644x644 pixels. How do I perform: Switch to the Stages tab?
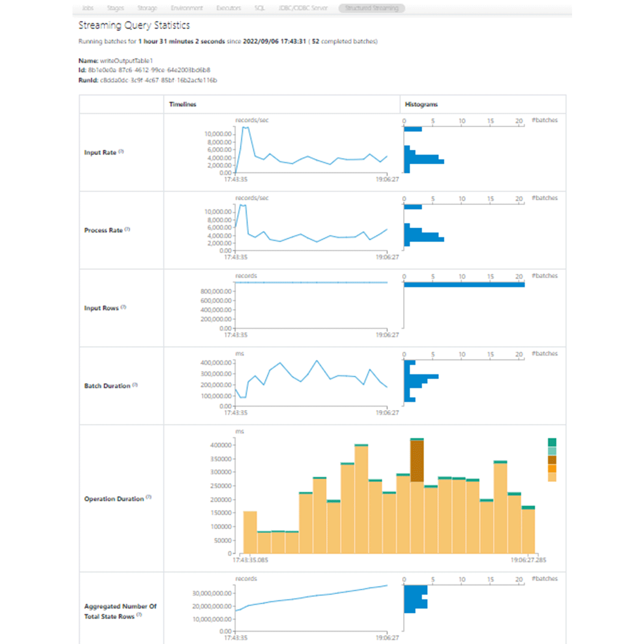(x=115, y=8)
